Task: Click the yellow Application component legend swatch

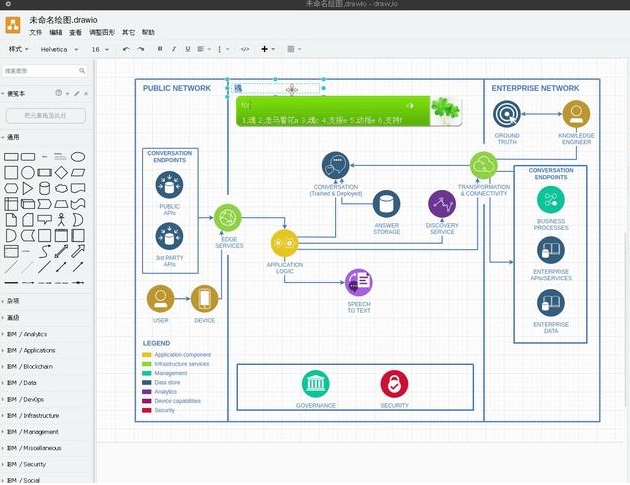Action: coord(147,355)
